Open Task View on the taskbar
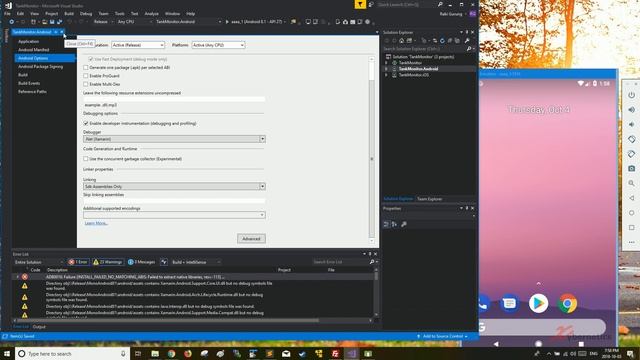The height and width of the screenshot is (360, 640). point(138,353)
